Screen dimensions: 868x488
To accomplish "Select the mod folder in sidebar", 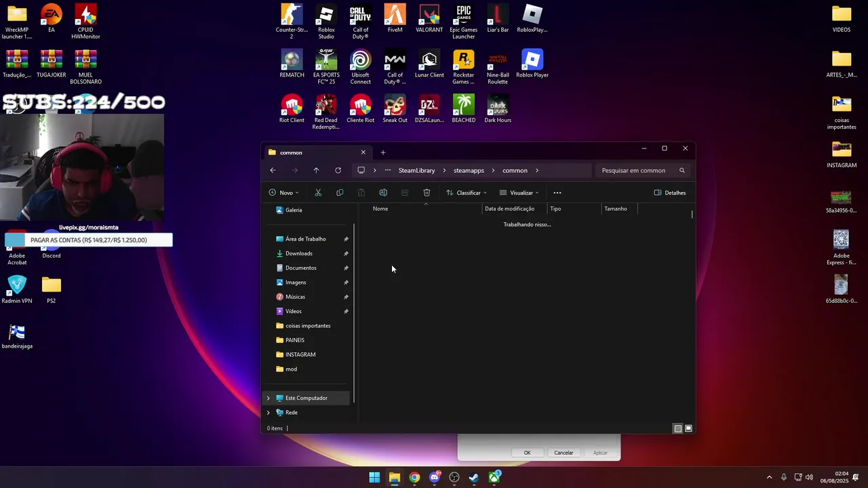I will tap(291, 369).
